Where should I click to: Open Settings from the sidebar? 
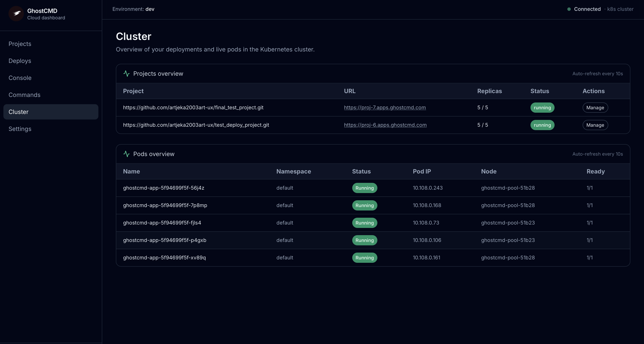tap(20, 129)
